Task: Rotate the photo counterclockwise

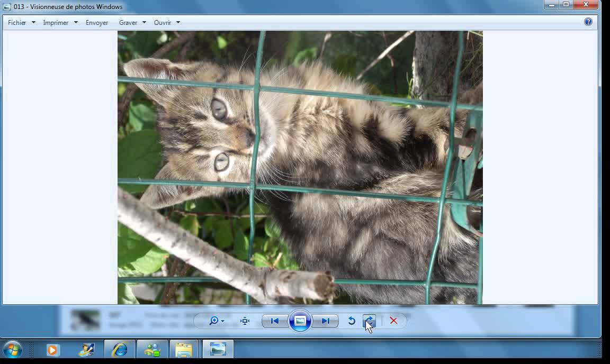Action: 351,321
